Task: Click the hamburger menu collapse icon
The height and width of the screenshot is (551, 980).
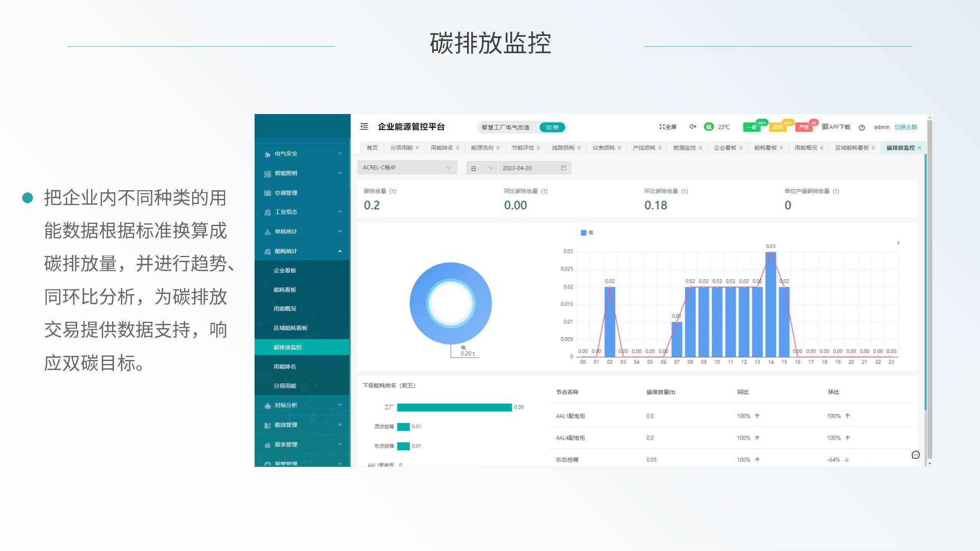Action: click(x=364, y=126)
